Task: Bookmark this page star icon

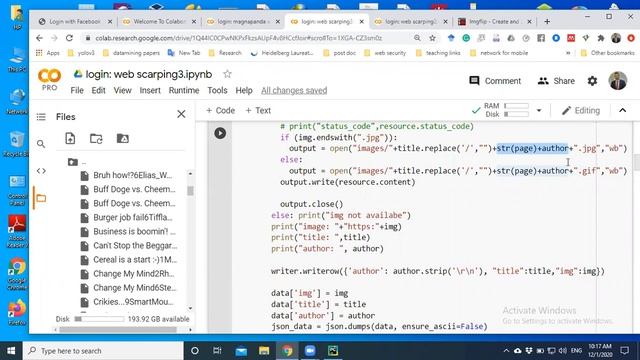Action: point(432,38)
